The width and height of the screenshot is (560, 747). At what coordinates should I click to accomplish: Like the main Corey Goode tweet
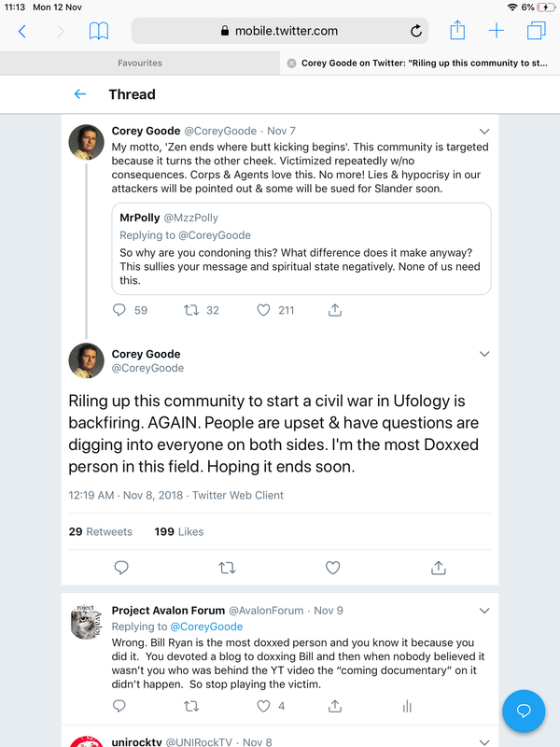pos(332,567)
